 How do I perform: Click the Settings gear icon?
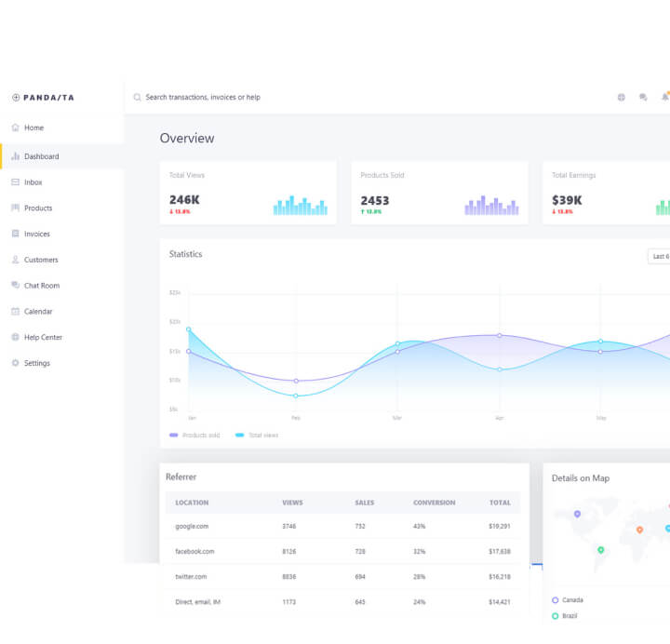coord(15,363)
